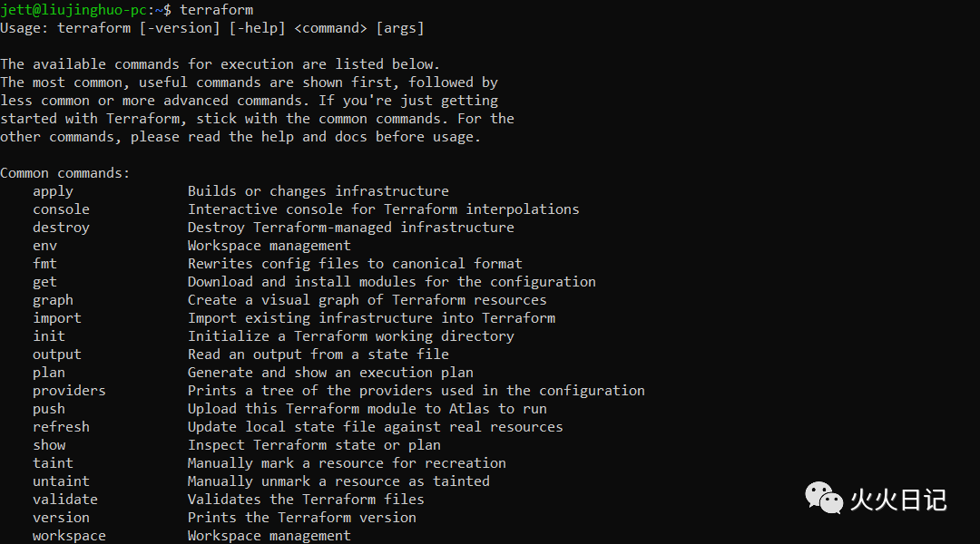Image resolution: width=980 pixels, height=544 pixels.
Task: Click the 'validate' command entry
Action: click(x=65, y=500)
